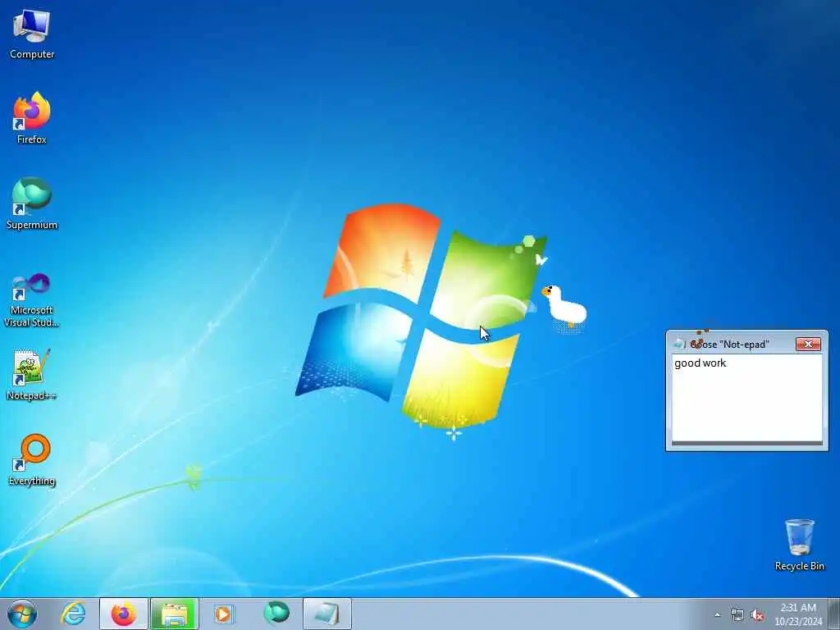The width and height of the screenshot is (840, 630).
Task: Switch to Firefox in the taskbar
Action: (124, 614)
